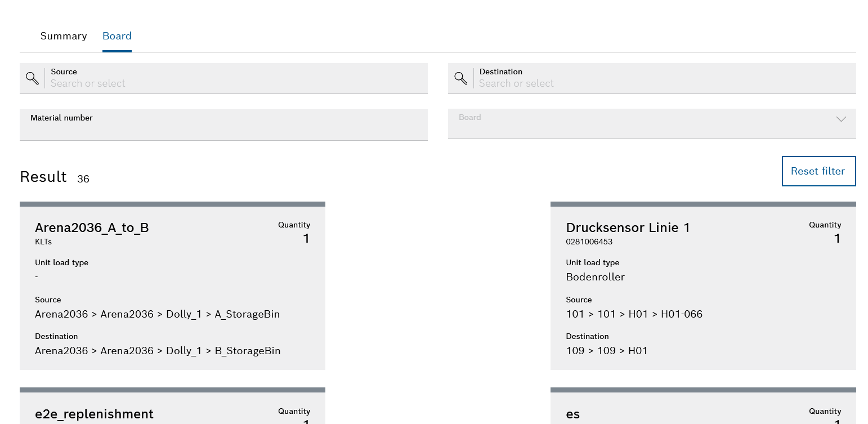
Task: Select the 'es' card title
Action: pyautogui.click(x=572, y=414)
